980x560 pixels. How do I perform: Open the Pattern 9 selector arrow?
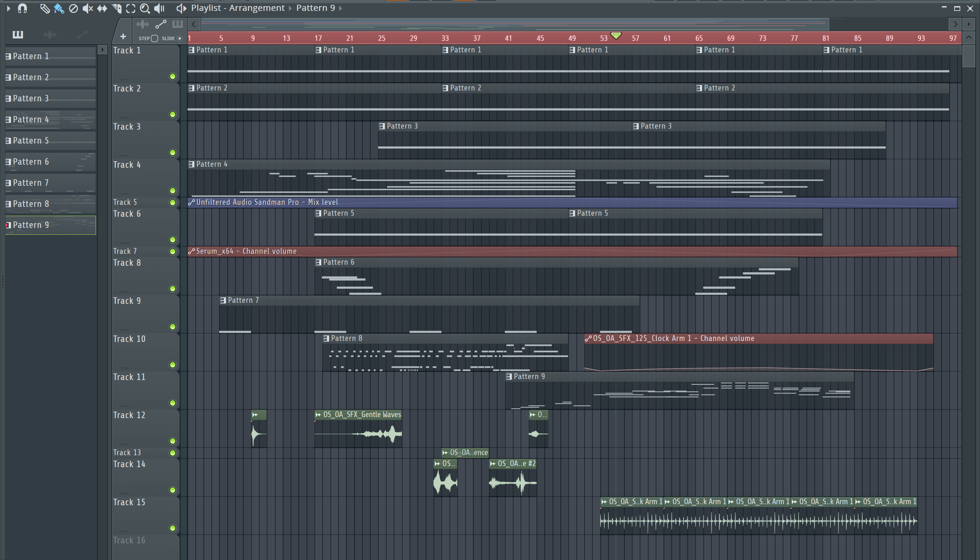pos(340,8)
